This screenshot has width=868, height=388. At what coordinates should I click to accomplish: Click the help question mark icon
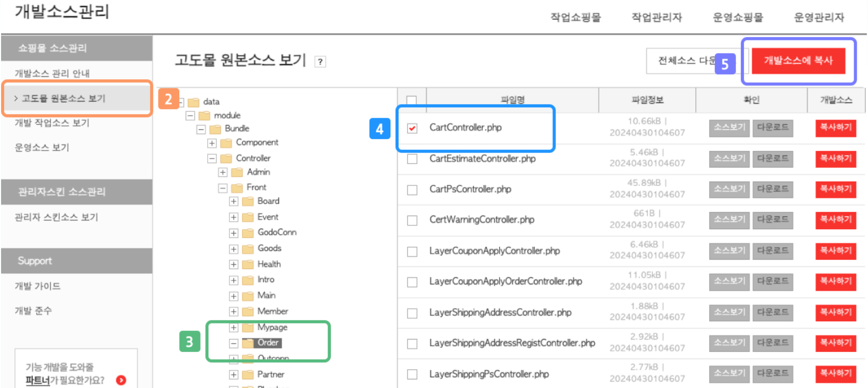pyautogui.click(x=320, y=62)
